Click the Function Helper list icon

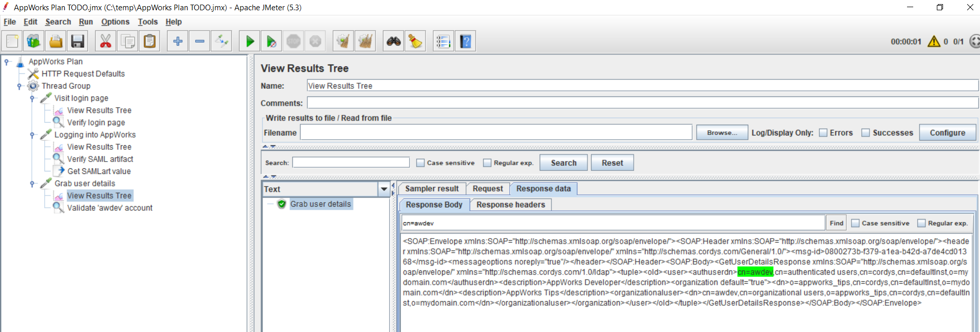pos(443,42)
